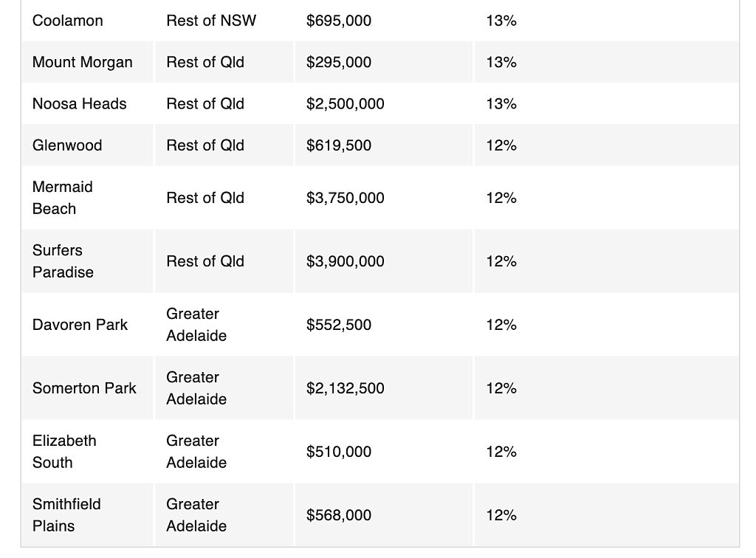Click the $295,000 Mount Morgan price
The width and height of the screenshot is (756, 558).
(339, 62)
